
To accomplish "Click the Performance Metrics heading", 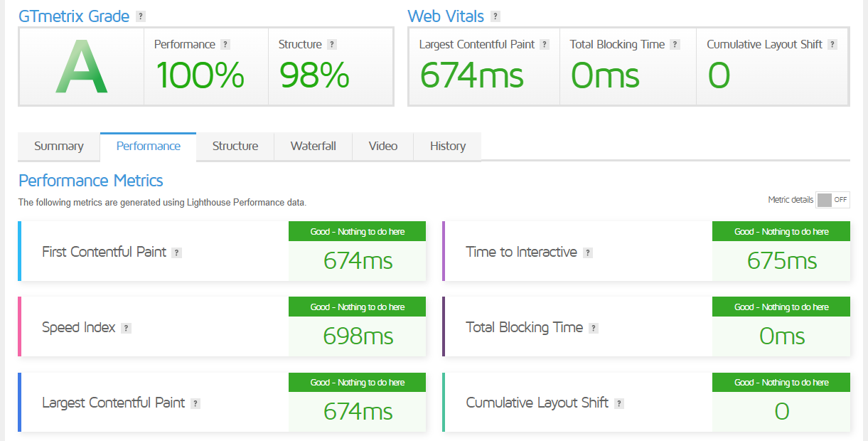I will [91, 181].
